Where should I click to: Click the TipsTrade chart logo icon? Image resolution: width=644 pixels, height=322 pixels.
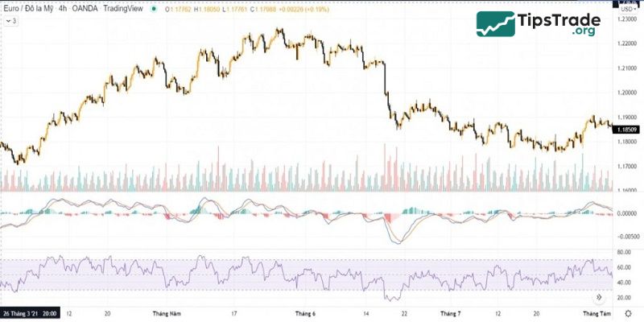[x=495, y=24]
